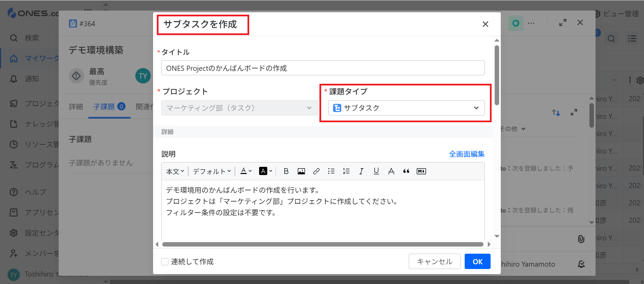Open 全画面編集 full-screen editor
Viewport: 644px width, 284px height.
(x=467, y=154)
